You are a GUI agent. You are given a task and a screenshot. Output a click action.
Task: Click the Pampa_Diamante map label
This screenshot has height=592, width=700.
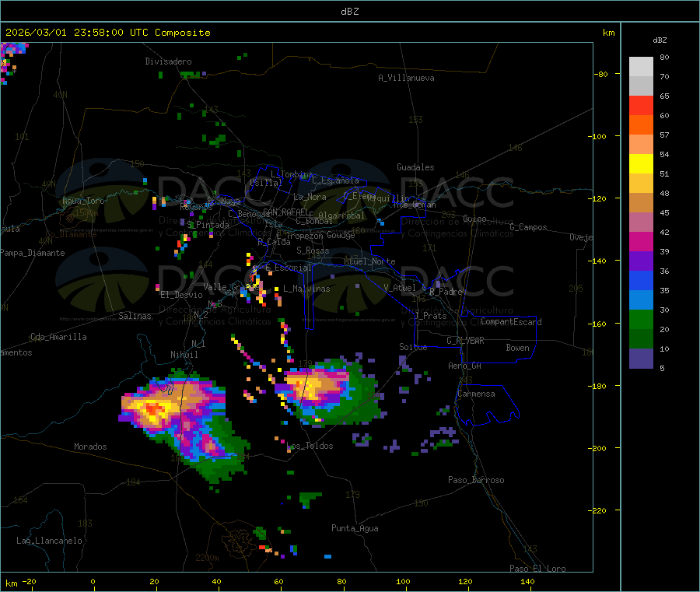(x=32, y=253)
